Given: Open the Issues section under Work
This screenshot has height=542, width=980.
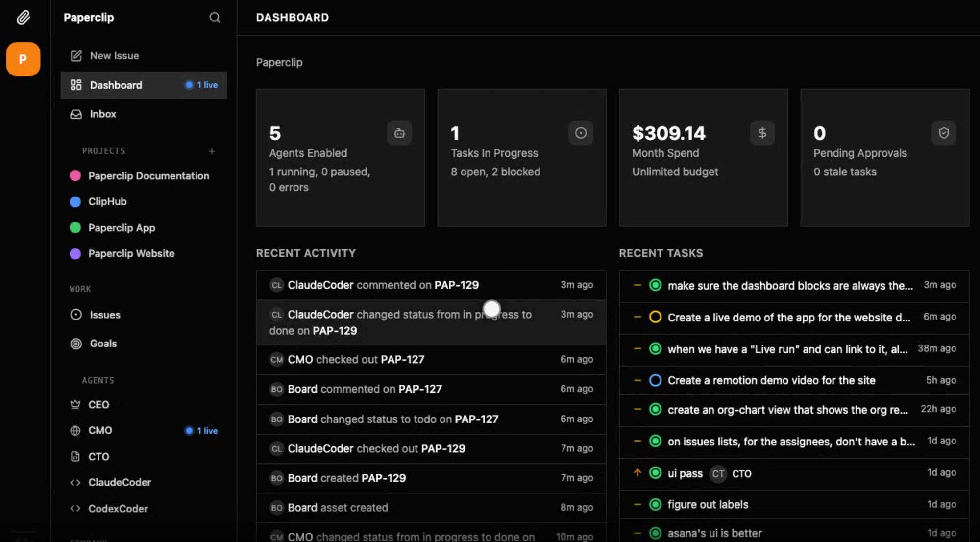Looking at the screenshot, I should (x=104, y=315).
